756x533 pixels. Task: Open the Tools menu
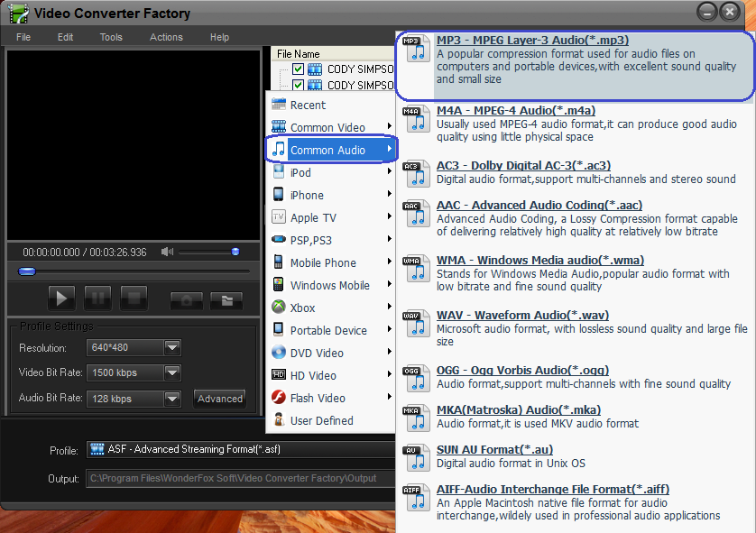(111, 37)
